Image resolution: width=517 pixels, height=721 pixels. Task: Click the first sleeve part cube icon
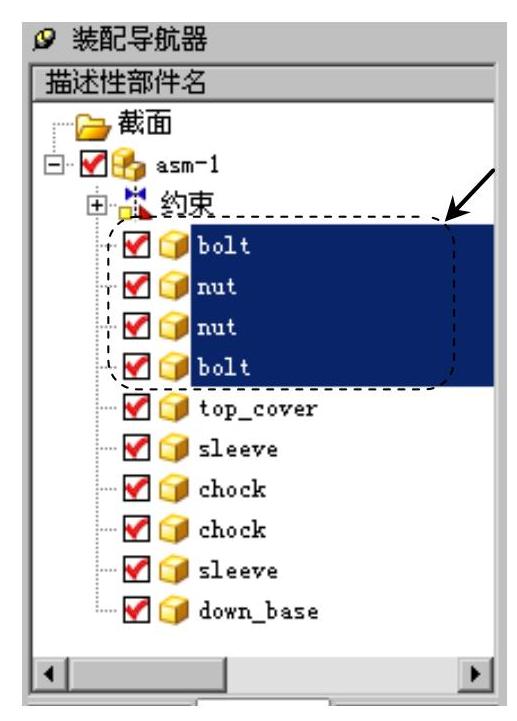click(x=174, y=448)
